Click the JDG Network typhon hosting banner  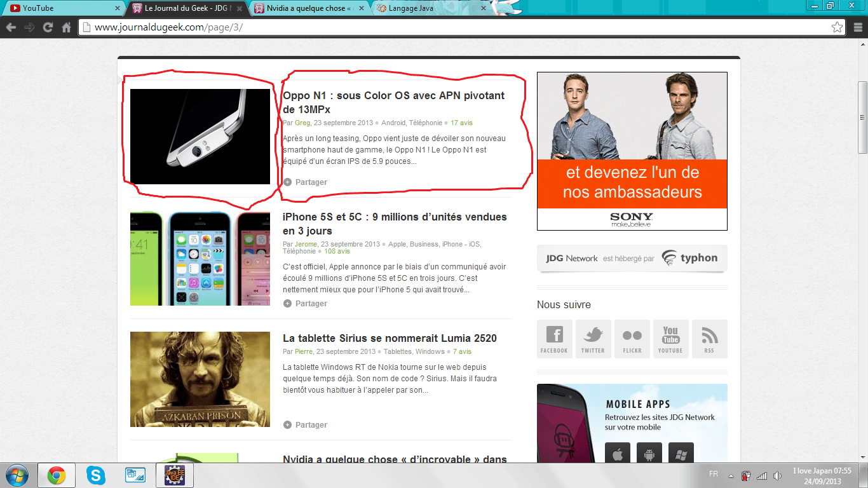(632, 259)
